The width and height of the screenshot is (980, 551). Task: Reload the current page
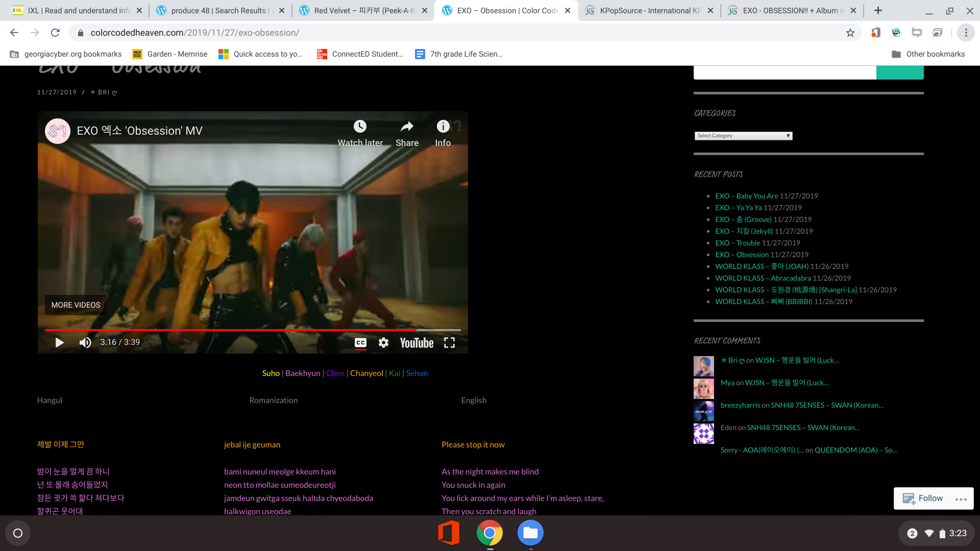55,33
